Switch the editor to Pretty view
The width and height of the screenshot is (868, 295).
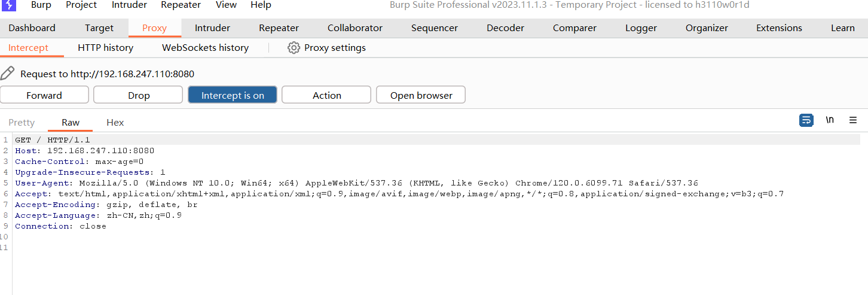[22, 122]
